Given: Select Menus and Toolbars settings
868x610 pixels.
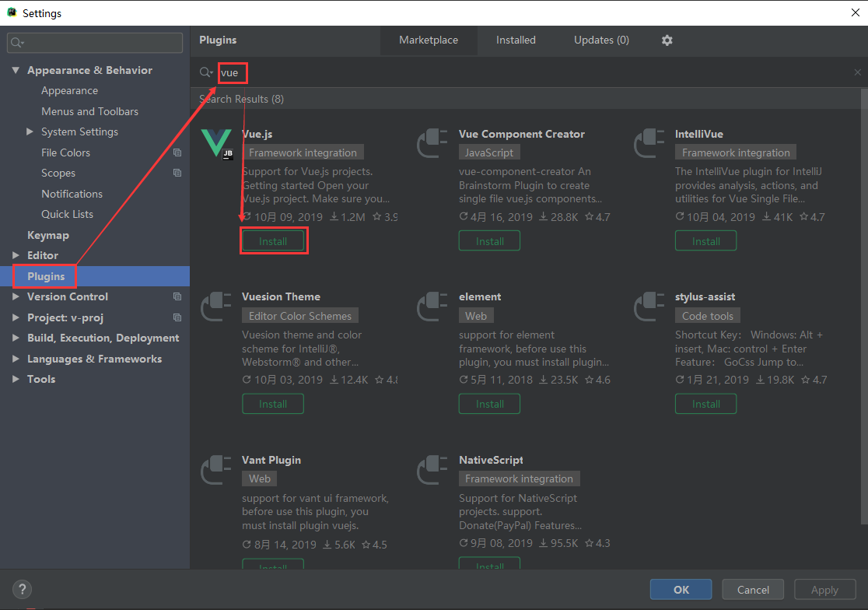Looking at the screenshot, I should click(x=89, y=111).
